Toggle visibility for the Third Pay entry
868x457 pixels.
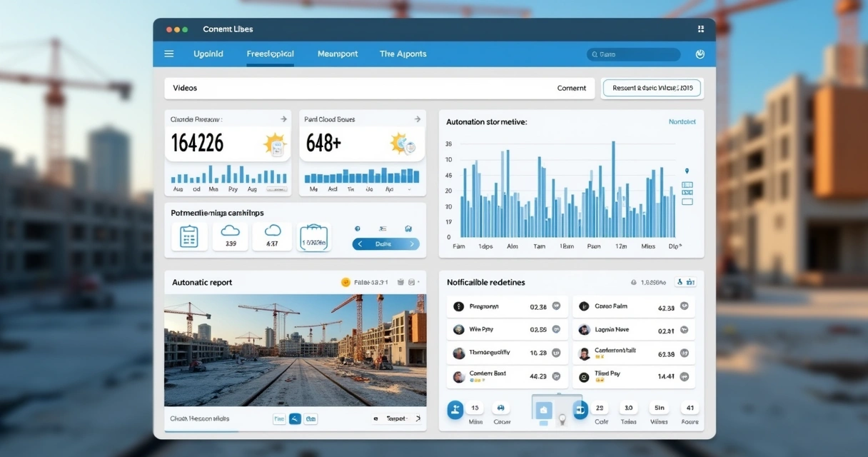685,376
